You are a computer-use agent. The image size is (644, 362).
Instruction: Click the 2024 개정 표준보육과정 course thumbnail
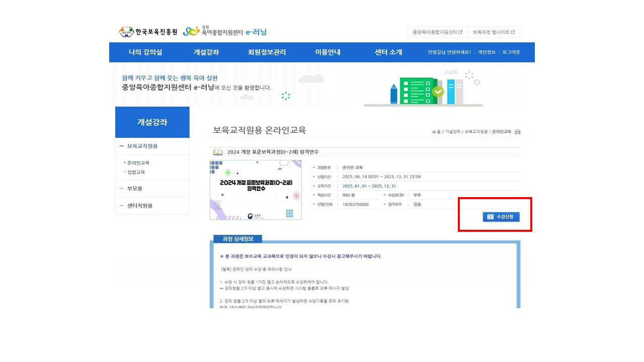click(256, 190)
